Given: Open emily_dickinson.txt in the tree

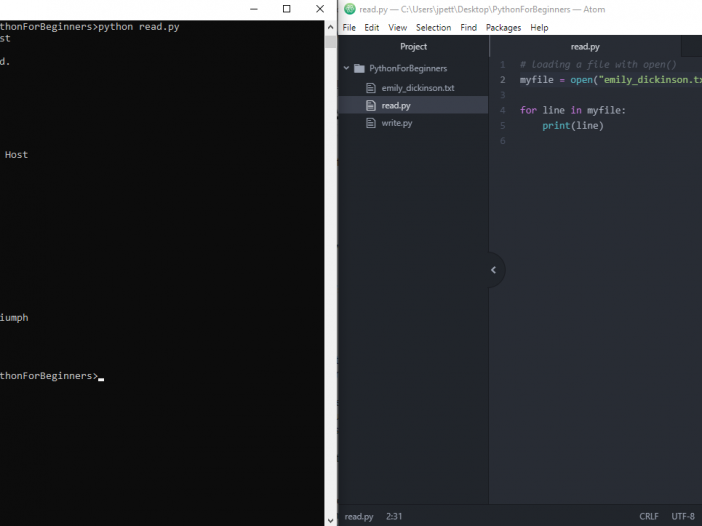Looking at the screenshot, I should click(418, 88).
